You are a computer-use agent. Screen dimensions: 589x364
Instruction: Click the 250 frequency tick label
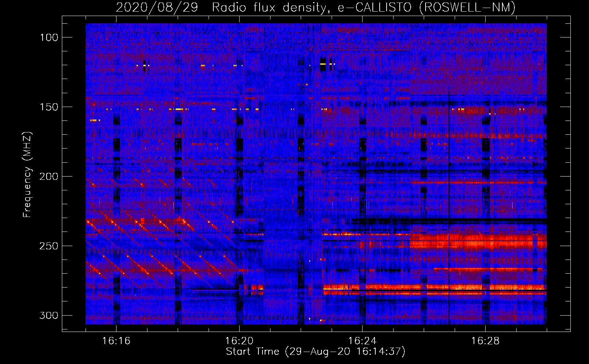point(49,246)
